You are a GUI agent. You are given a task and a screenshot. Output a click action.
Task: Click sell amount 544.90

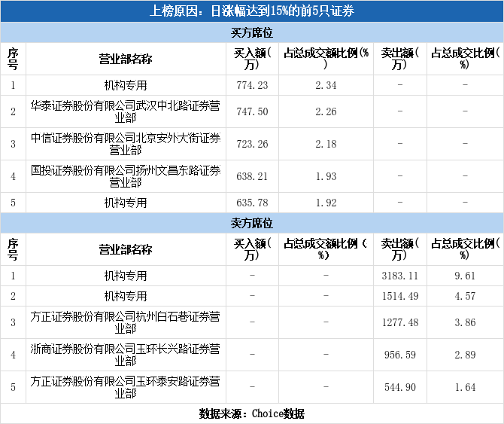point(400,387)
